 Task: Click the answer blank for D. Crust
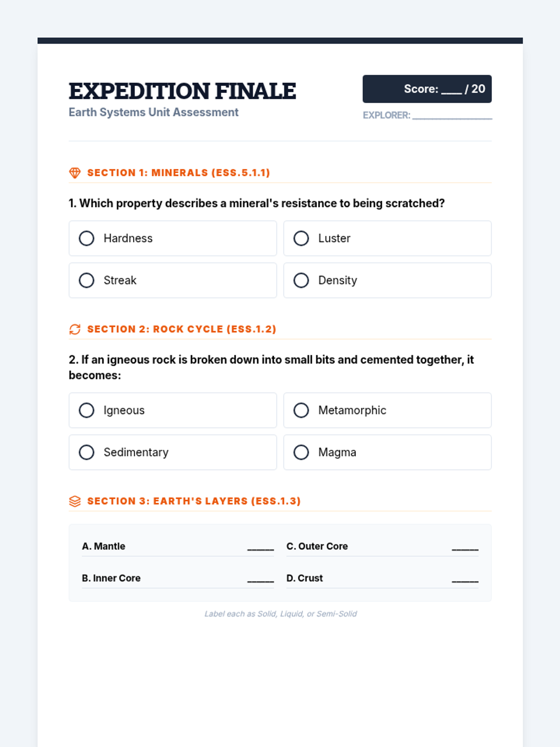(465, 581)
